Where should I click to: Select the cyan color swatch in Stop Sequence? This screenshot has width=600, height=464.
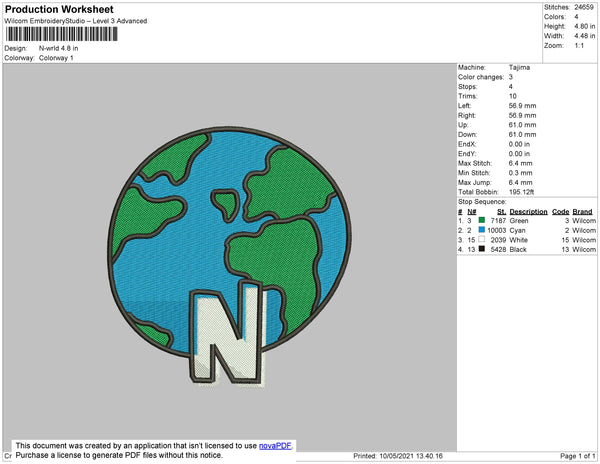[x=481, y=229]
